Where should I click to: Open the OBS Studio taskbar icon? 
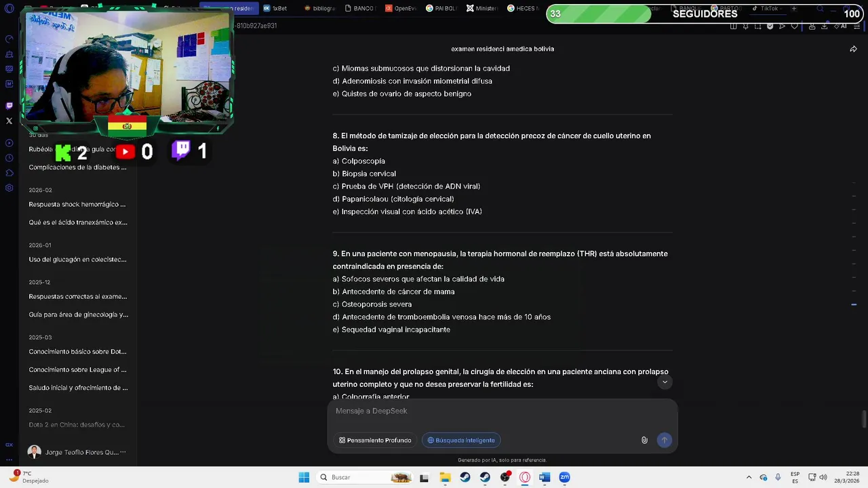(505, 477)
